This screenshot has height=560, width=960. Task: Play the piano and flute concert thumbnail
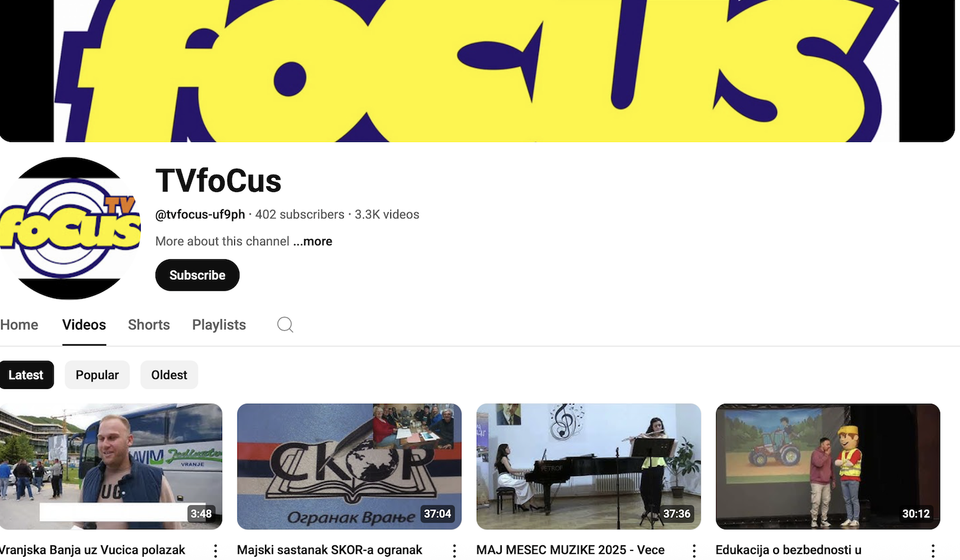tap(588, 466)
